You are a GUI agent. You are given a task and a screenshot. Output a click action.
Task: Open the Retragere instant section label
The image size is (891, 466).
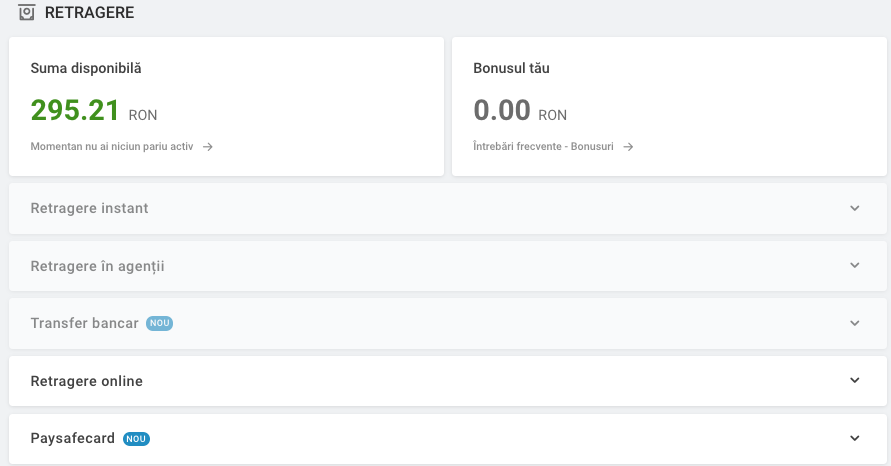(x=89, y=209)
